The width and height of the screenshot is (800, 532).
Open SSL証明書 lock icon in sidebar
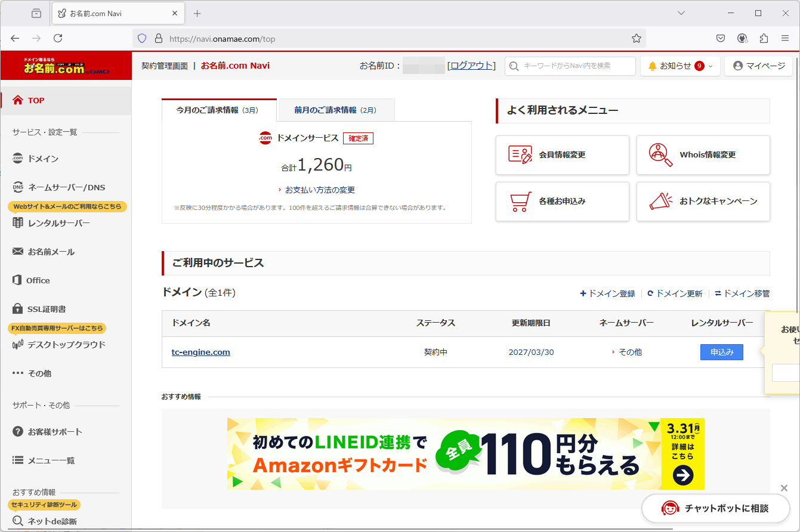coord(18,309)
